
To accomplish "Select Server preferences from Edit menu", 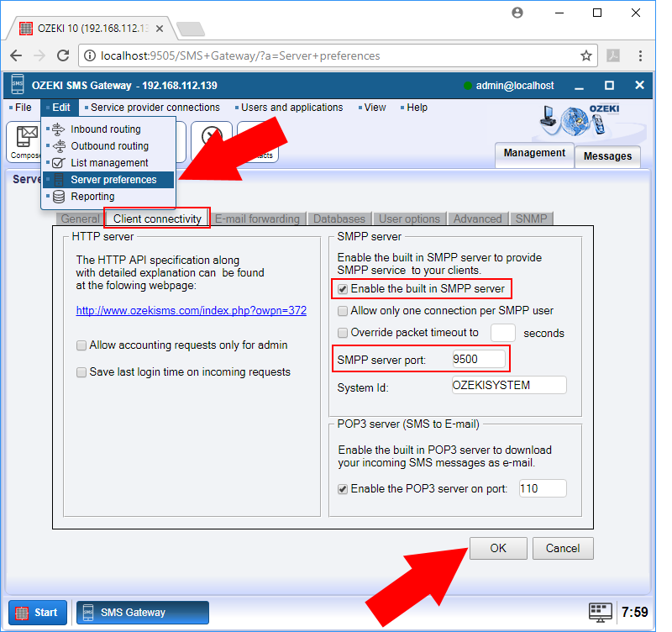I will pos(108,180).
